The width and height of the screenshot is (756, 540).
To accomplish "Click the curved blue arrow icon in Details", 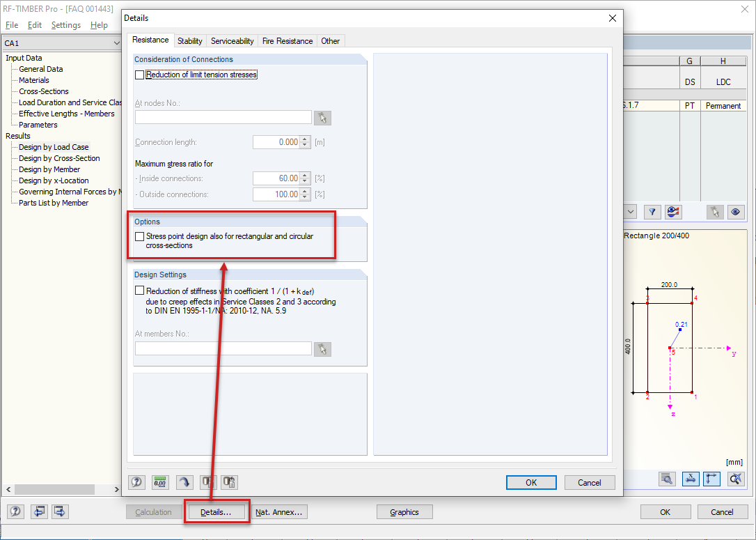I will tap(184, 481).
